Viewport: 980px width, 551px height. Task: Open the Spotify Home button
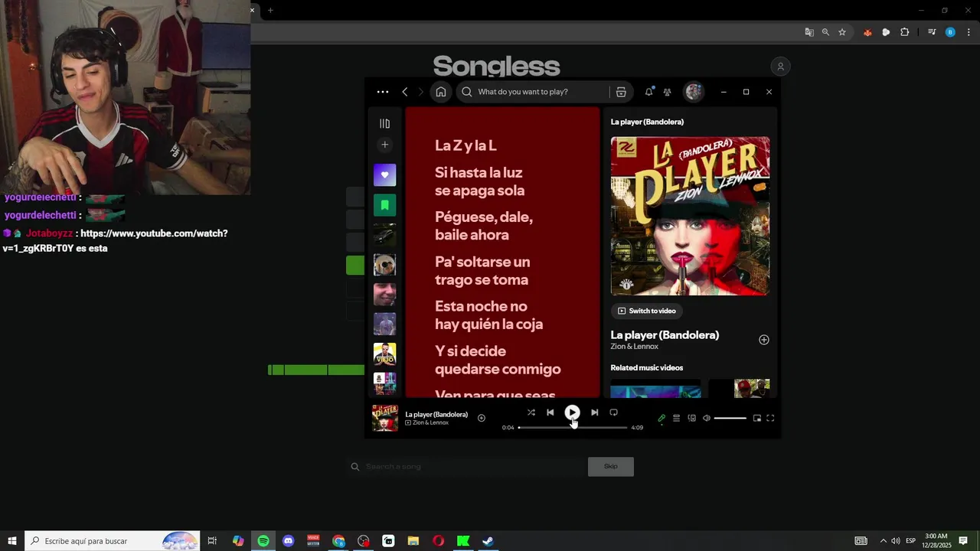[441, 92]
